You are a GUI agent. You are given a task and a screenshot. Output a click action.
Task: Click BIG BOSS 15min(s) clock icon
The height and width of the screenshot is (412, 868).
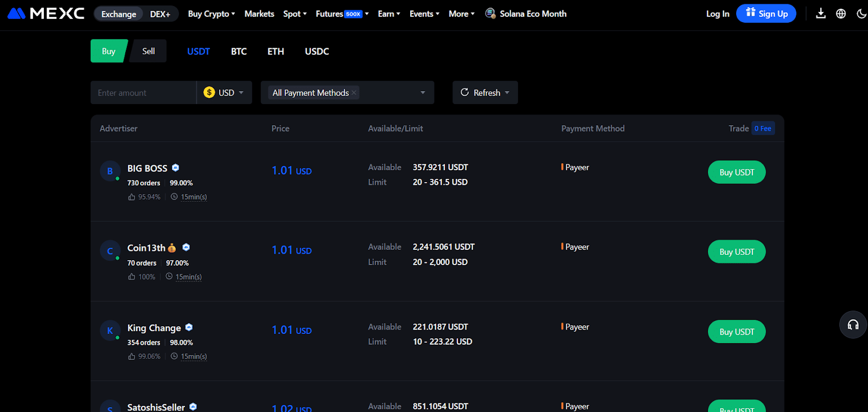[x=174, y=197]
